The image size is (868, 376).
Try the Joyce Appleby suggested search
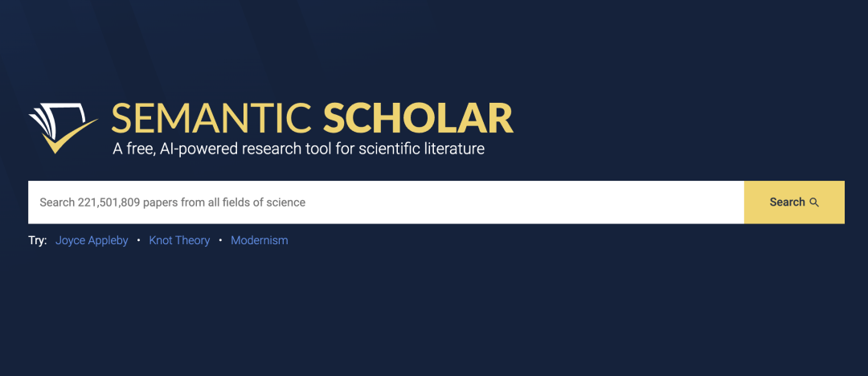(x=92, y=240)
